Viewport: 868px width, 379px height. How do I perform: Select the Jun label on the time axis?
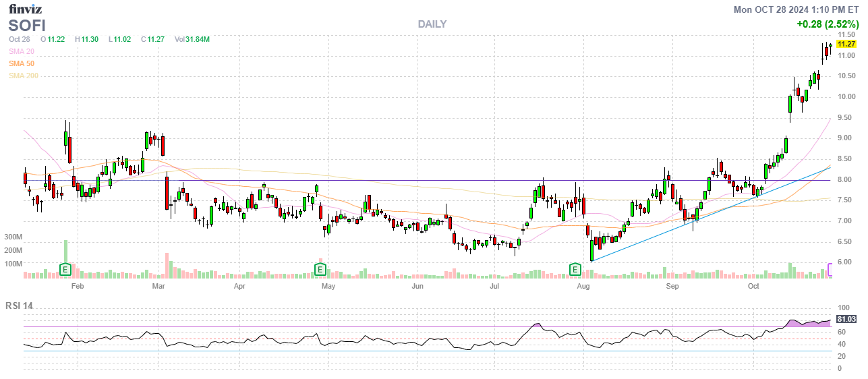pos(417,286)
